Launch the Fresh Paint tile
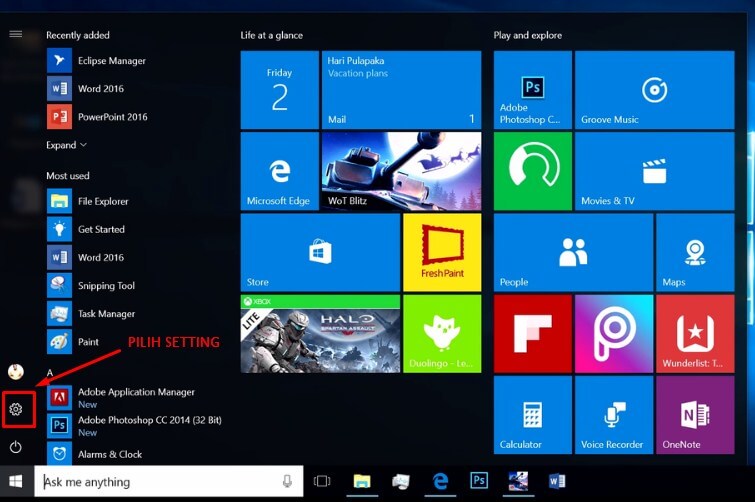755x502 pixels. pos(442,253)
